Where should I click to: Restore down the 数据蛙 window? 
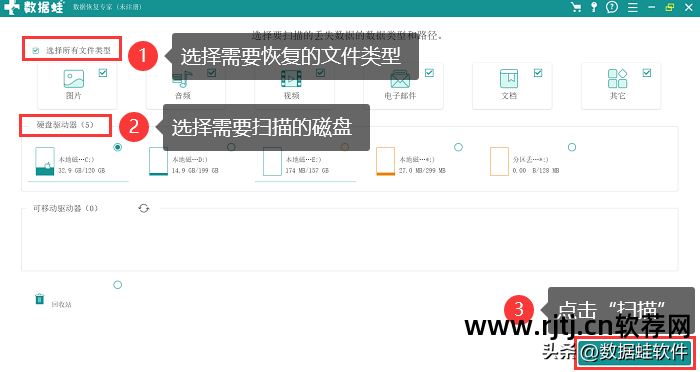[669, 7]
